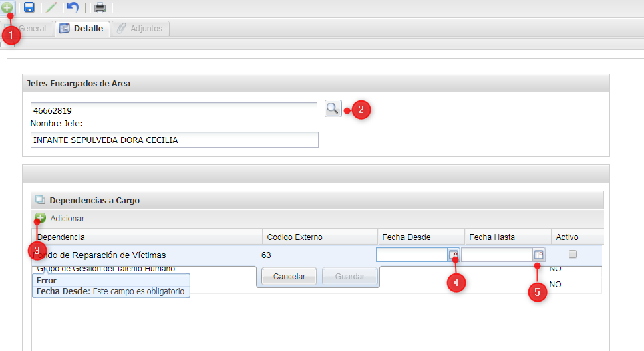Viewport: 644px width, 351px height.
Task: Click the Dependencias a Cargo panel icon
Action: (40, 200)
